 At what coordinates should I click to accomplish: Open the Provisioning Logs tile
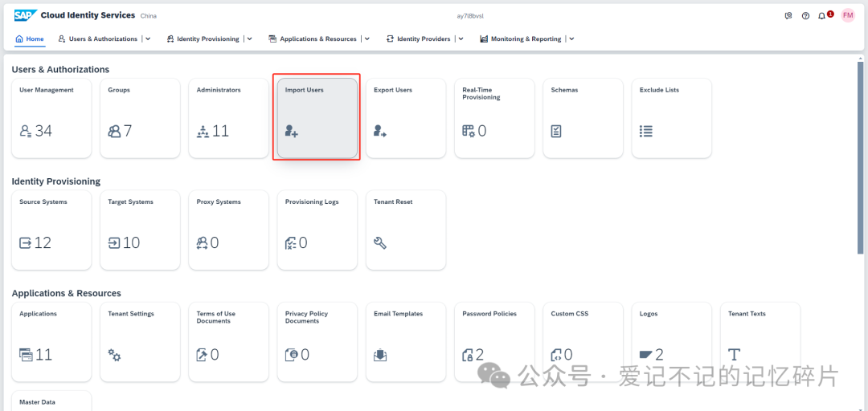(x=317, y=230)
